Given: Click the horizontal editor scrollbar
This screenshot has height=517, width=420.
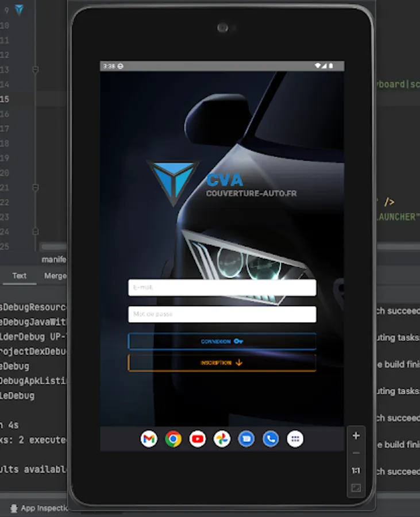Looking at the screenshot, I should coord(53,246).
